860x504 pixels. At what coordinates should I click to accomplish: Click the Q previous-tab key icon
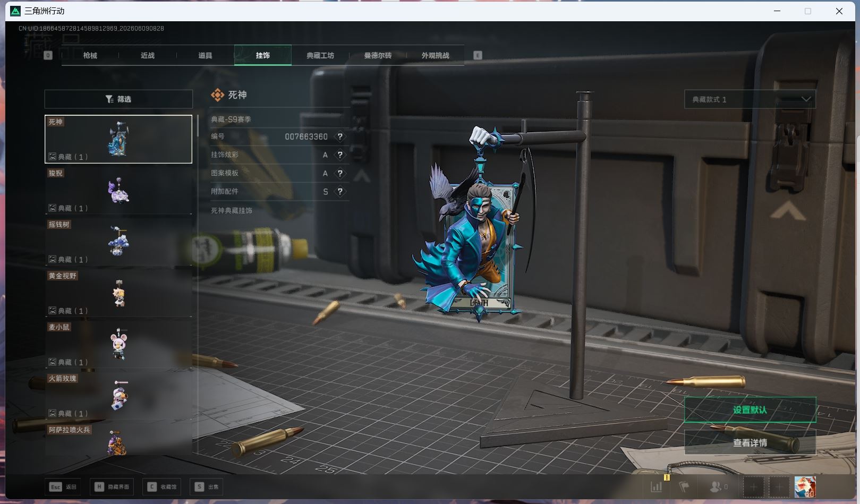tap(48, 55)
